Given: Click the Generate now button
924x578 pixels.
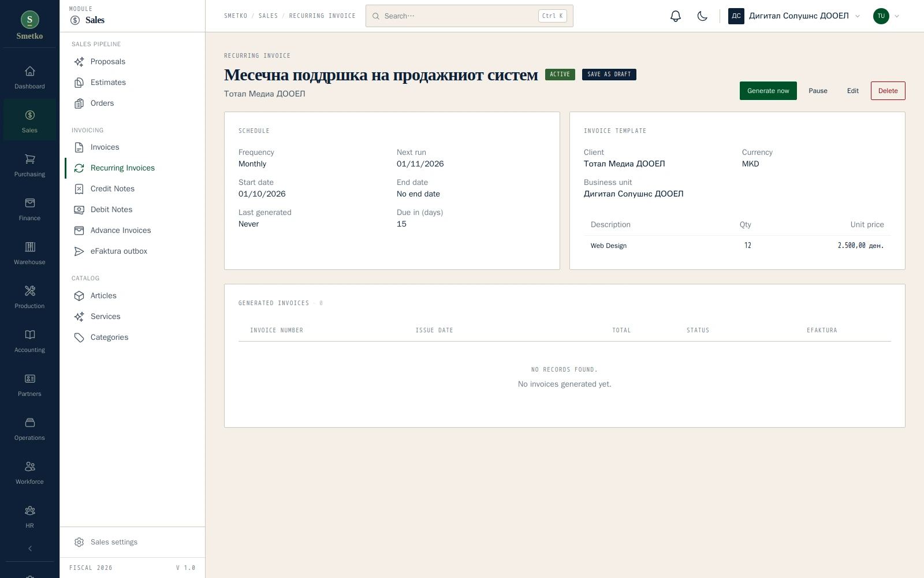Looking at the screenshot, I should (x=768, y=91).
